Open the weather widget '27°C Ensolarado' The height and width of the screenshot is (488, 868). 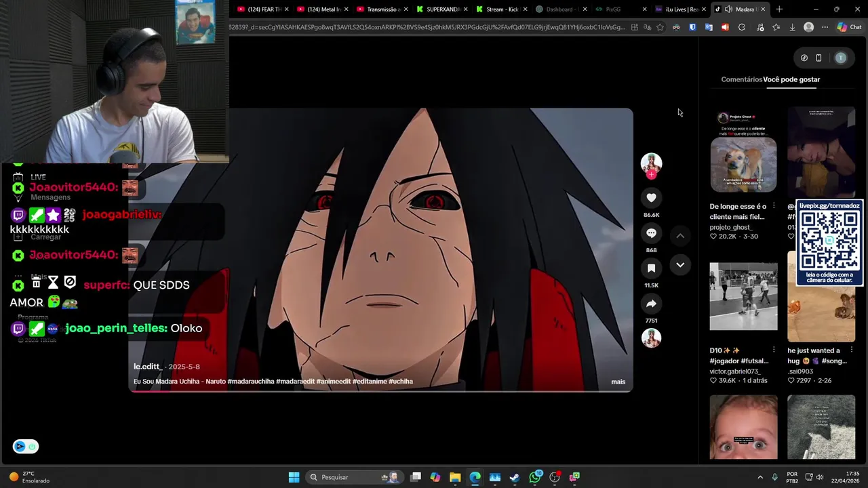(x=29, y=477)
